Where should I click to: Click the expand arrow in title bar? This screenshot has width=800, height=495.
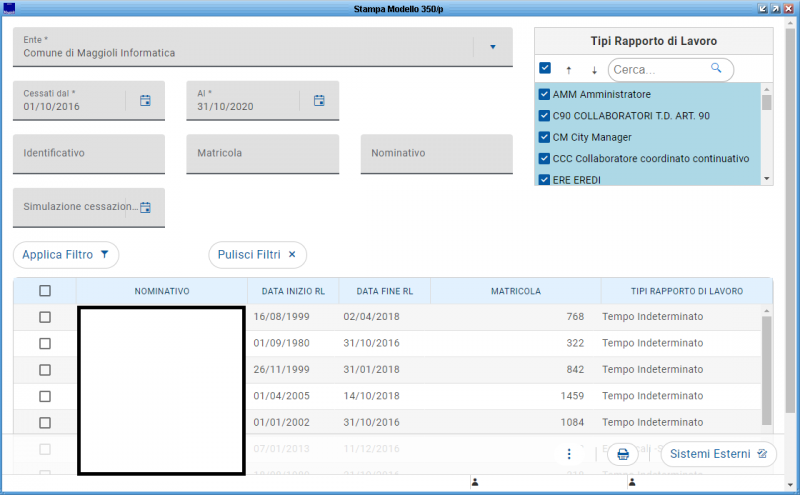coord(776,9)
